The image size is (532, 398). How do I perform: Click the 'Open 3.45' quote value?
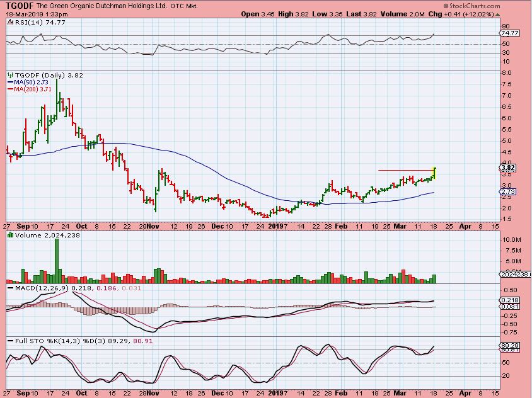[x=258, y=14]
